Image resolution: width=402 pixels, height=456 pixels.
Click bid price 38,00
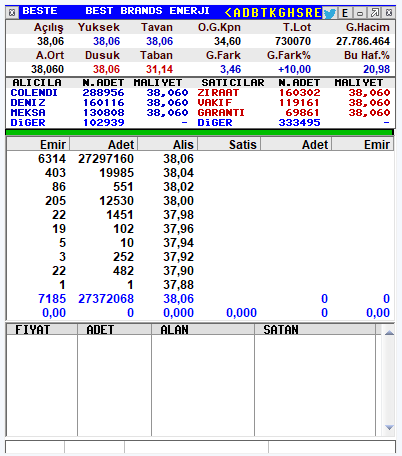pyautogui.click(x=178, y=201)
